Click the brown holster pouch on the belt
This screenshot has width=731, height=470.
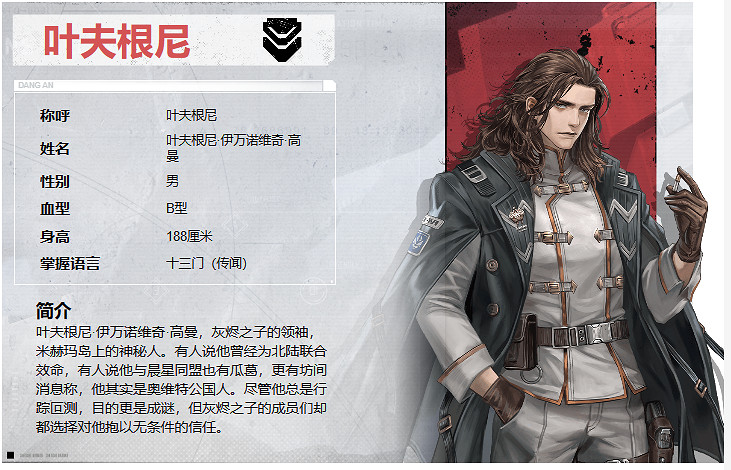pyautogui.click(x=520, y=343)
